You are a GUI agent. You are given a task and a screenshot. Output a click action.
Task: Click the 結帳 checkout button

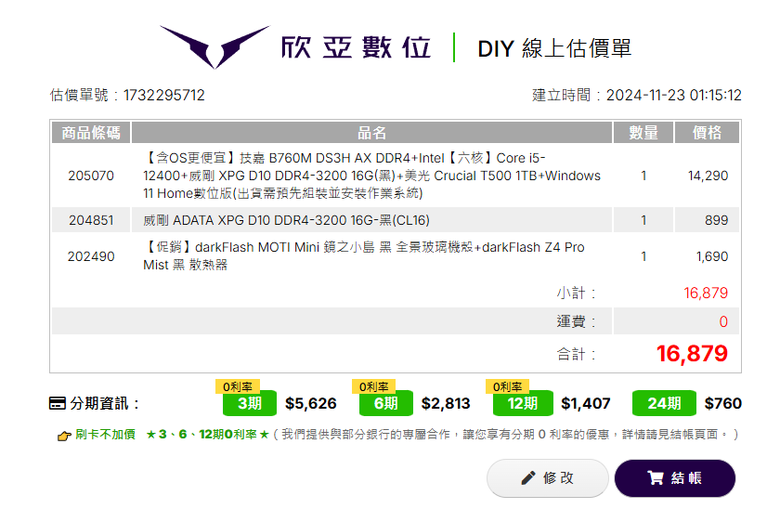pyautogui.click(x=675, y=478)
